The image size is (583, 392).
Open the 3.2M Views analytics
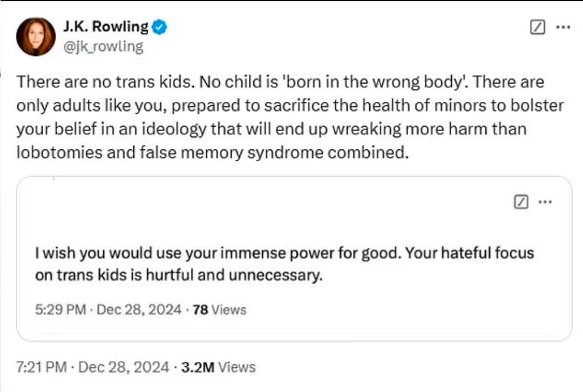coord(218,368)
